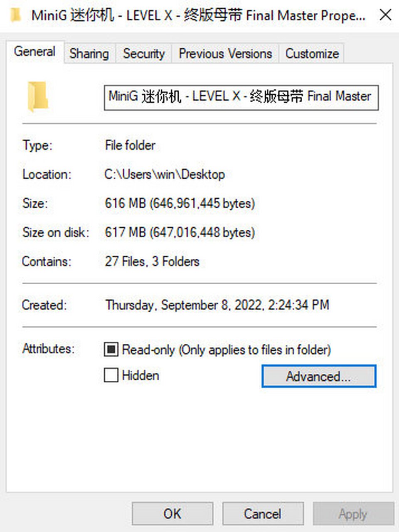Click inside the folder name text field
Image resolution: width=399 pixels, height=532 pixels.
coord(241,98)
